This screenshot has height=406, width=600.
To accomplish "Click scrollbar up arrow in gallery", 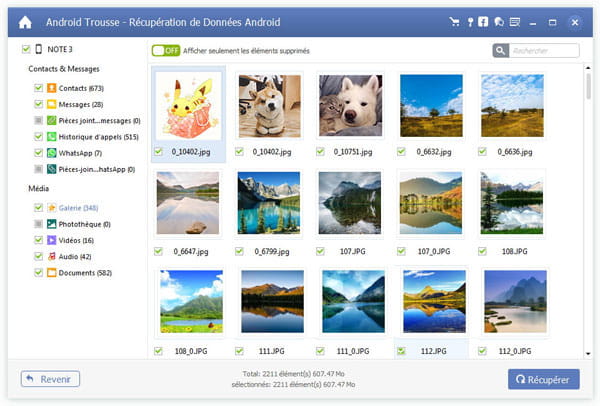I will coord(588,68).
